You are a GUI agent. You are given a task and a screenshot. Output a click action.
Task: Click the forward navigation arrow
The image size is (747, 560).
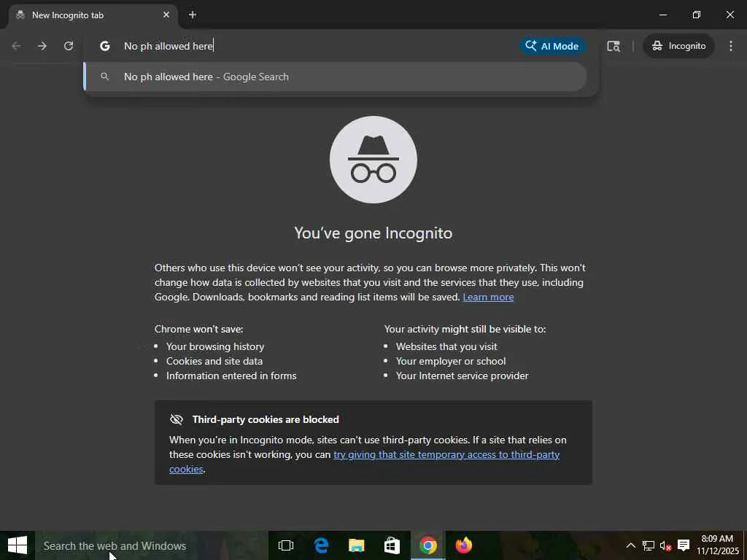click(x=42, y=46)
